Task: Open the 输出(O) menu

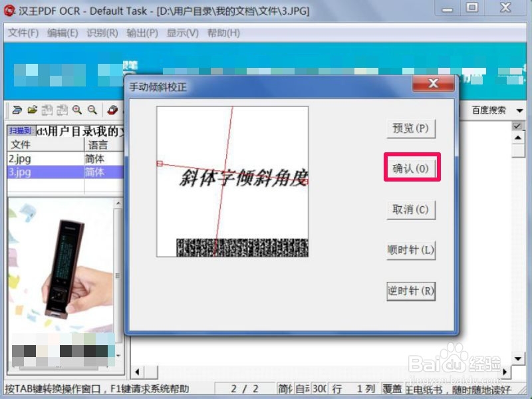Action: click(x=142, y=33)
